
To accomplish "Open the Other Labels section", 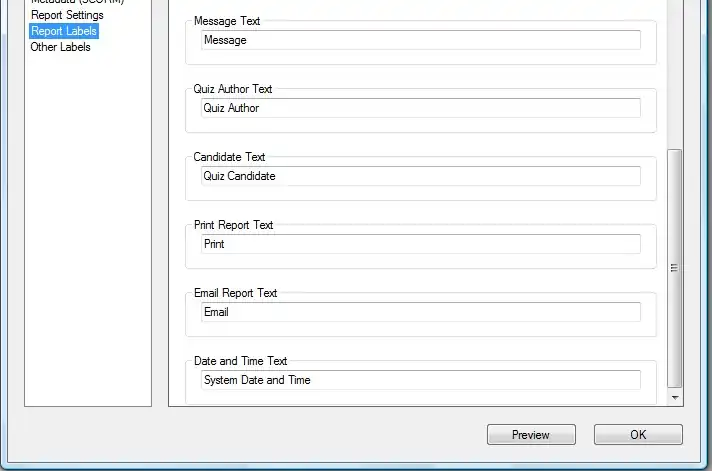I will click(60, 47).
